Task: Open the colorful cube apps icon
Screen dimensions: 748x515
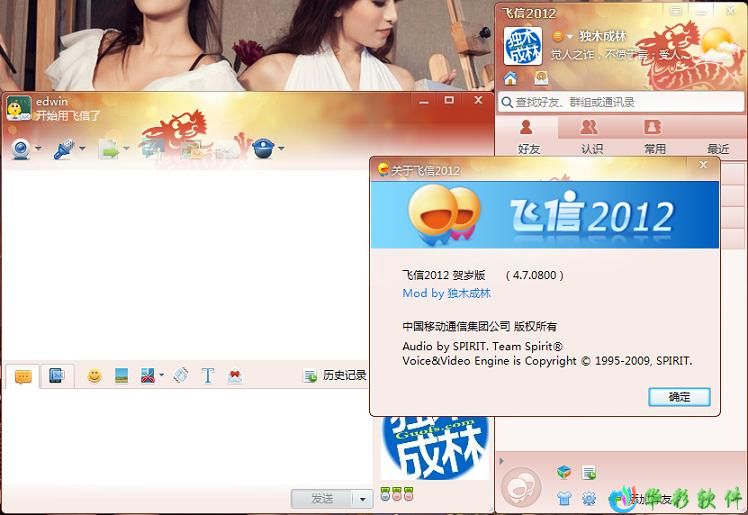Action: 563,473
